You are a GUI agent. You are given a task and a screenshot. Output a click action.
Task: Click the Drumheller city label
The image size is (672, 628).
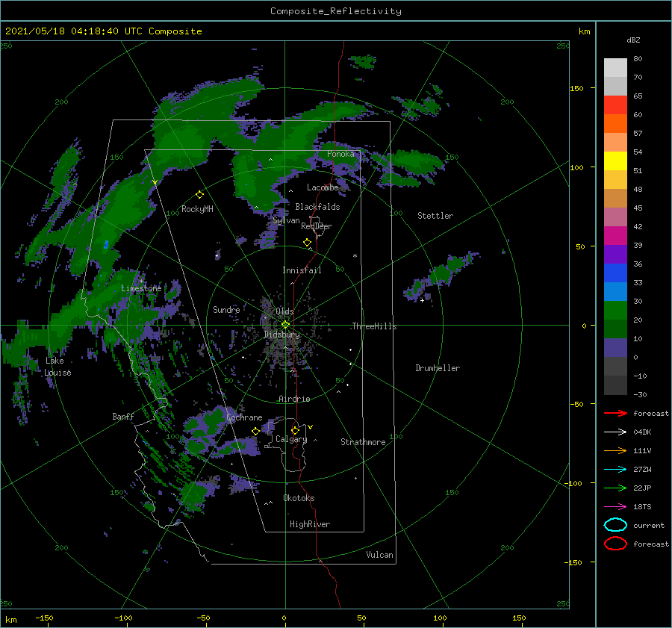438,368
